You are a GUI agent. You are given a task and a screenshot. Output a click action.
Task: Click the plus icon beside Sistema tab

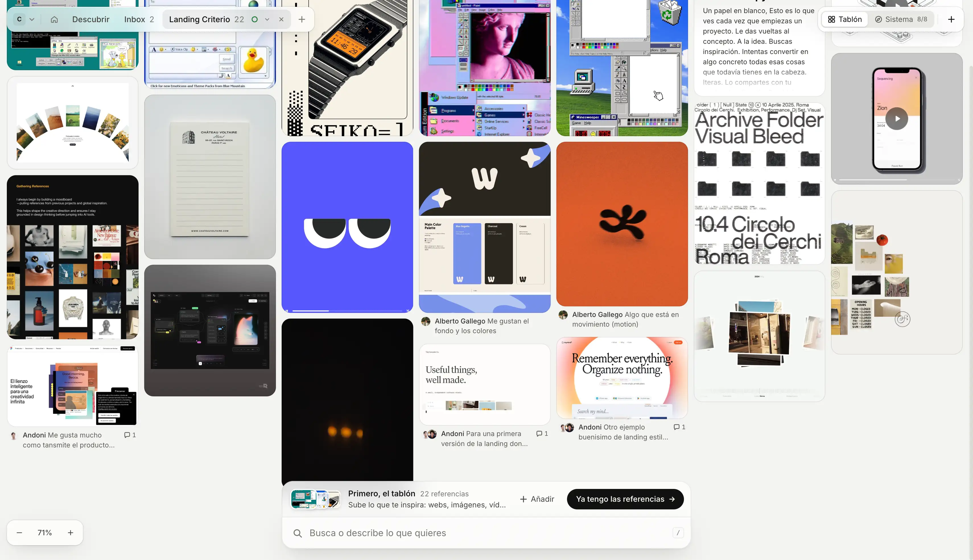point(951,19)
